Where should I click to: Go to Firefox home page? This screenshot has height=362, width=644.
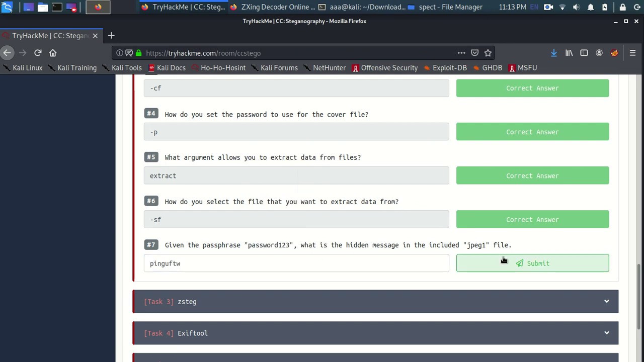pyautogui.click(x=53, y=53)
